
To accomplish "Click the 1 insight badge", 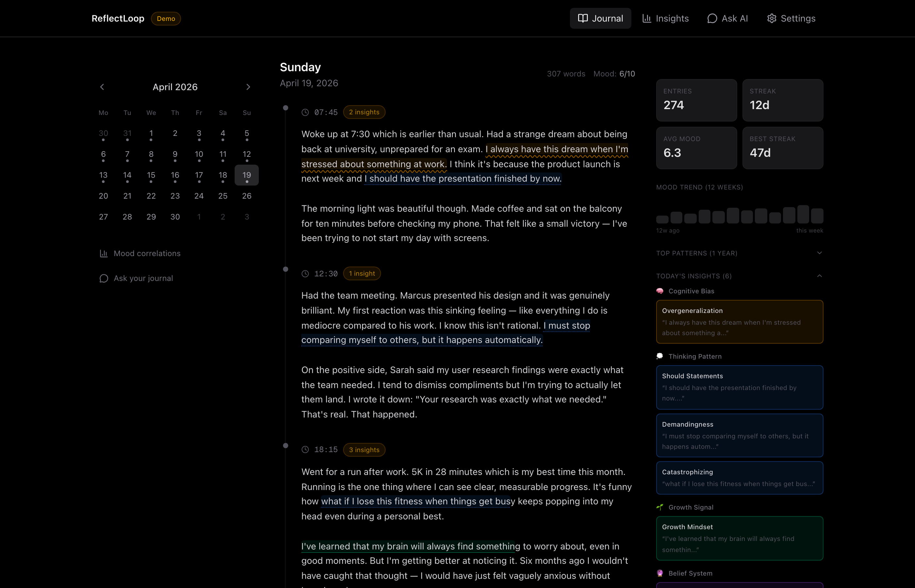I will pos(362,273).
